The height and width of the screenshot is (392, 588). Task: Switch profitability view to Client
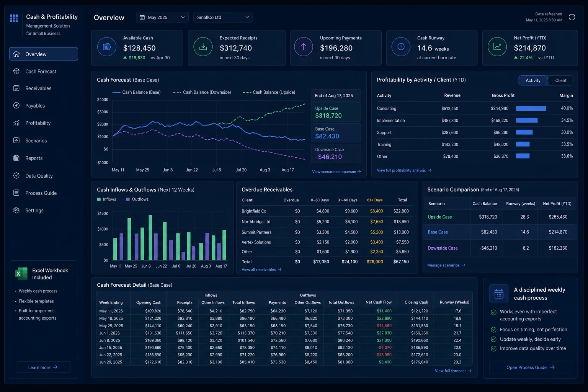coord(561,80)
